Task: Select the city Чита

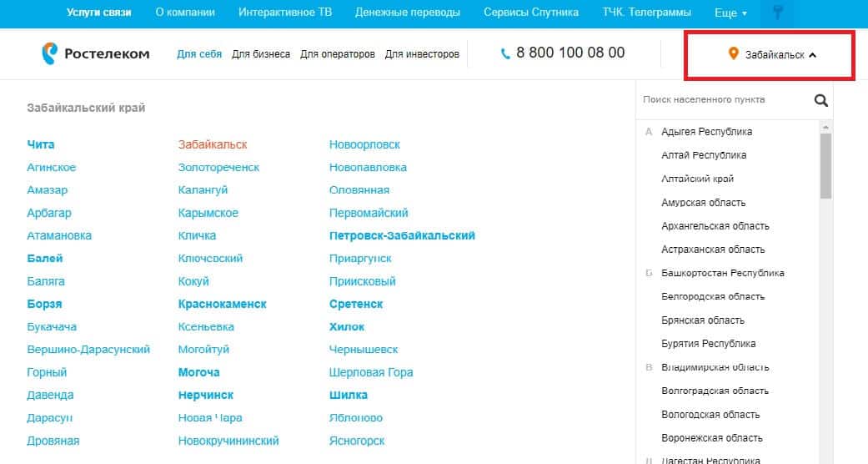Action: pyautogui.click(x=41, y=144)
